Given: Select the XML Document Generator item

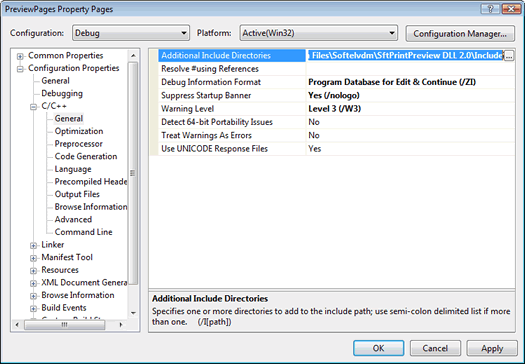Looking at the screenshot, I should 84,282.
